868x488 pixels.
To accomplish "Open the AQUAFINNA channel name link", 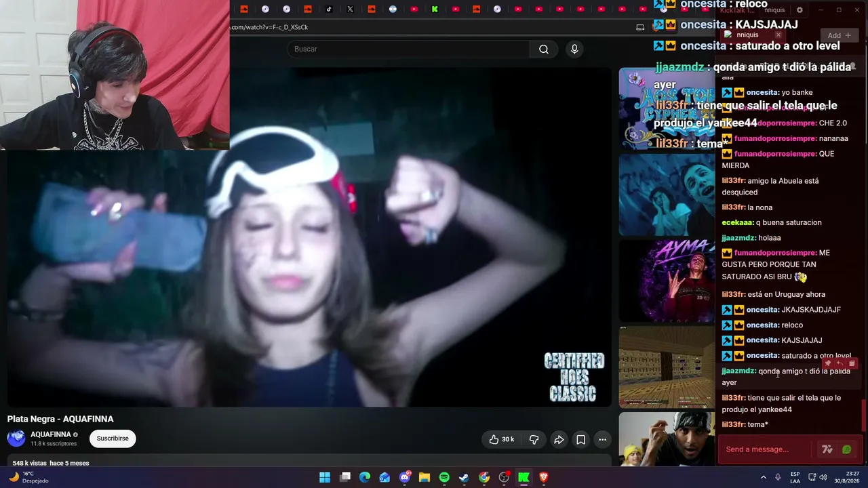I will click(51, 434).
